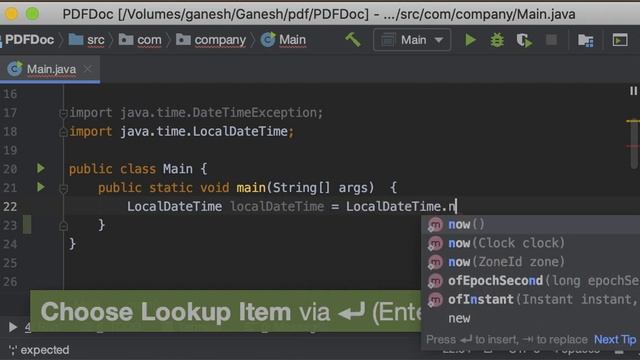
Task: Click line number 22 in gutter
Action: pos(10,206)
